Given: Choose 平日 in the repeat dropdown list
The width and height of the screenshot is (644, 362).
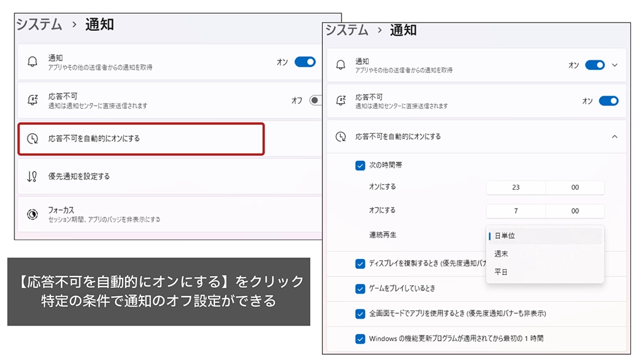Looking at the screenshot, I should click(501, 272).
